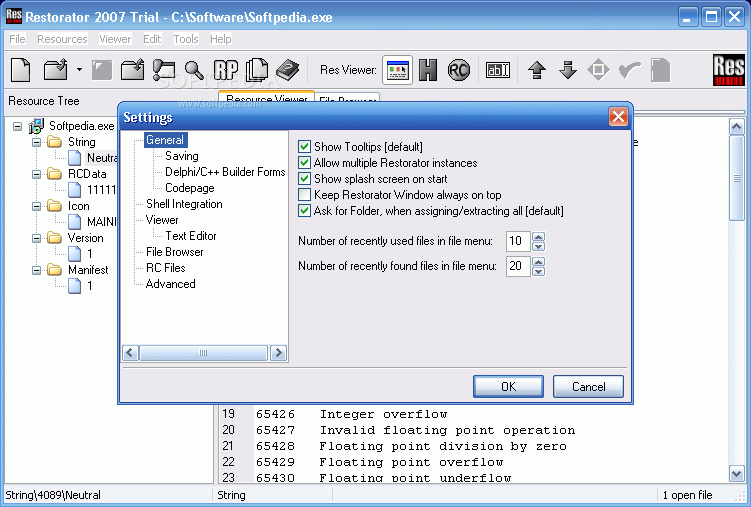This screenshot has width=751, height=507.
Task: Click the grayed diamond navigation icon
Action: (598, 70)
